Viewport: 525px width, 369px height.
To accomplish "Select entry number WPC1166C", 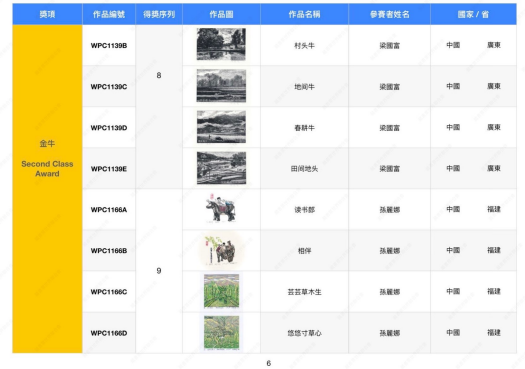I will coord(109,292).
